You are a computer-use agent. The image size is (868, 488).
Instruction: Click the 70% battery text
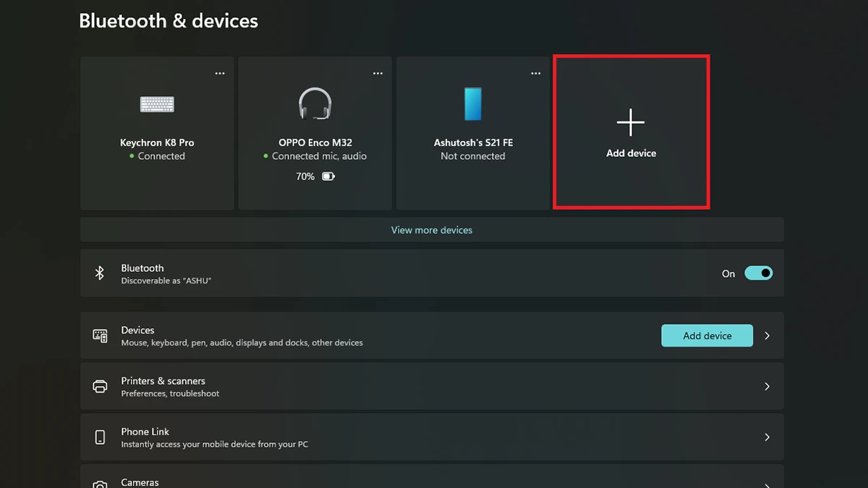pos(305,176)
